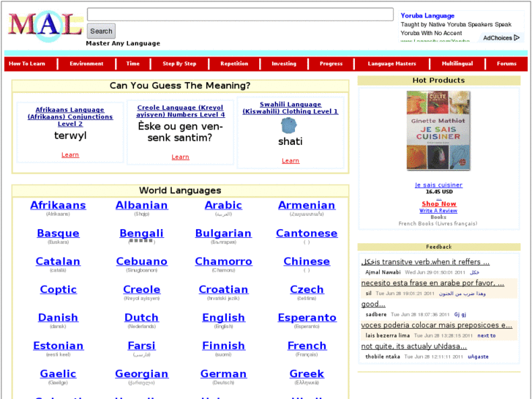Open the Cebuano language page

tap(141, 261)
